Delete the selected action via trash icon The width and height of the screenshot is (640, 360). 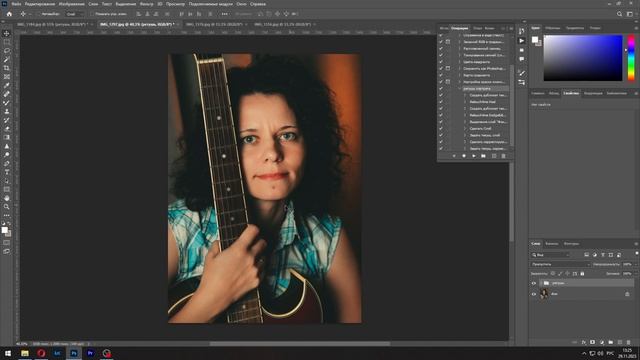[x=503, y=156]
